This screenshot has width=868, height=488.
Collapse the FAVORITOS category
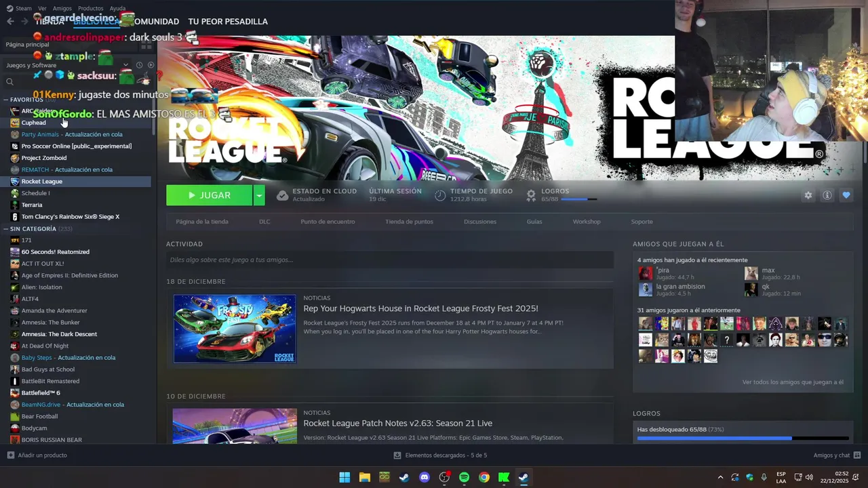click(5, 100)
